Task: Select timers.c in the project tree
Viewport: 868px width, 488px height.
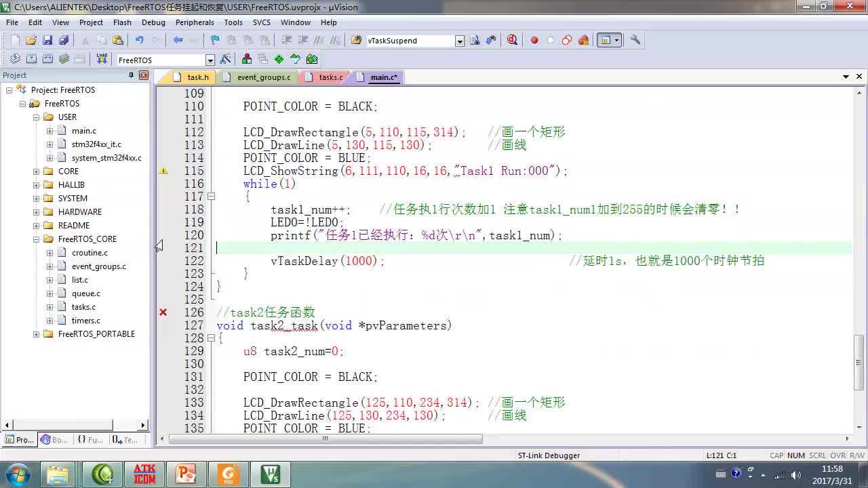Action: click(85, 321)
